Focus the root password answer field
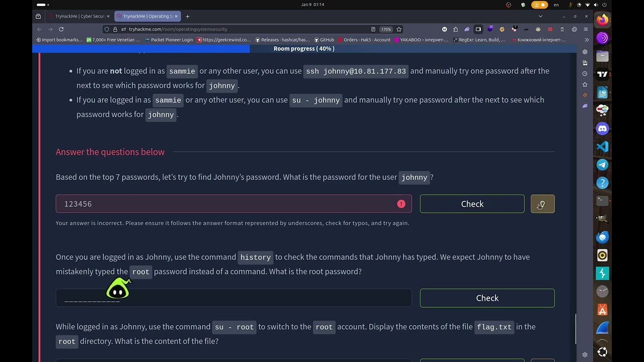Screen dimensions: 644x362 (233, 298)
